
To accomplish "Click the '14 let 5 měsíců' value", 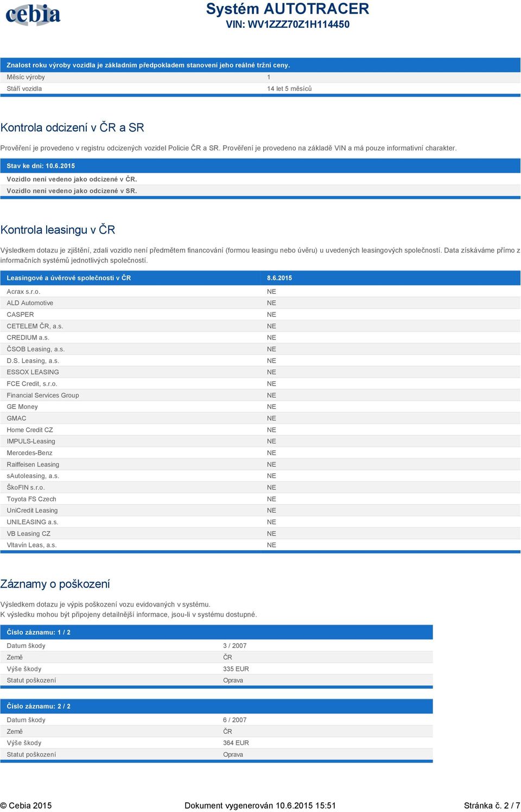I will (x=289, y=89).
